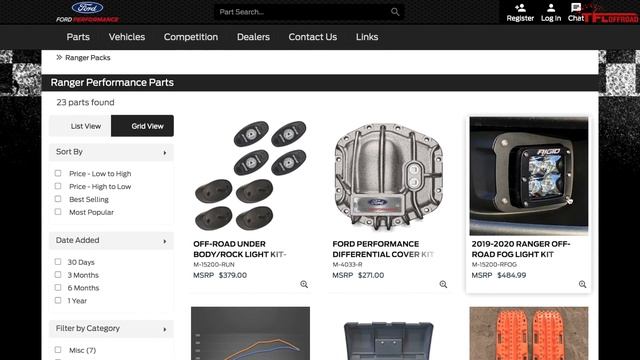Click the breadcrumb double-chevron icon
Viewport: 640px width, 360px height.
click(59, 58)
